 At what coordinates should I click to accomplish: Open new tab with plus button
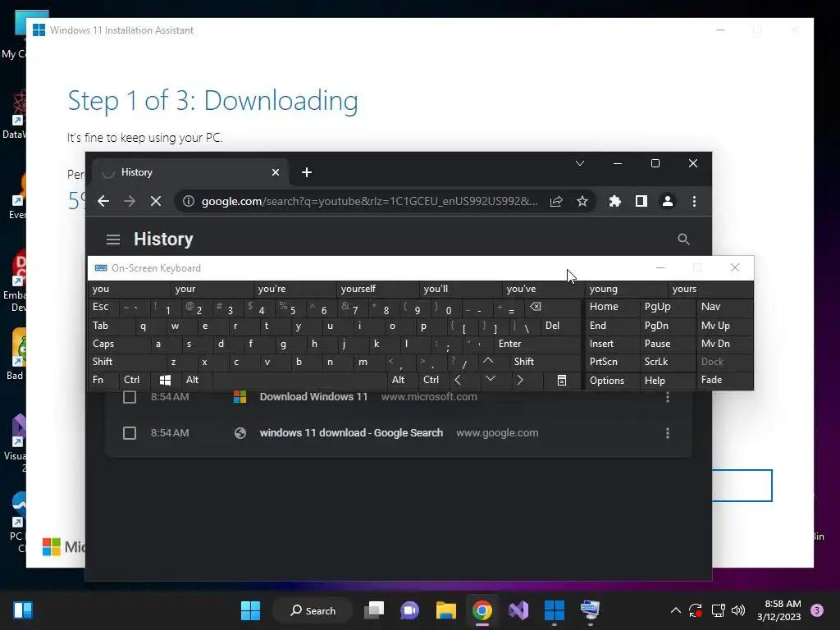pos(307,172)
